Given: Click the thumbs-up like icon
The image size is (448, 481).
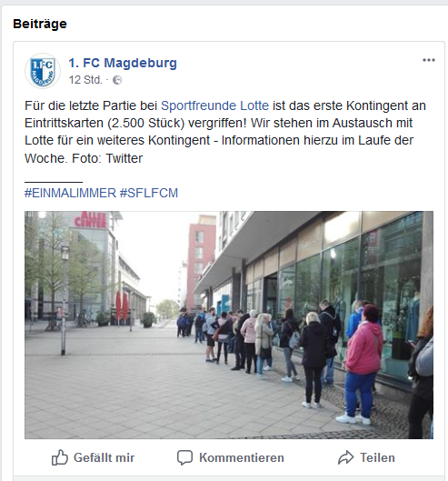Looking at the screenshot, I should (x=59, y=457).
